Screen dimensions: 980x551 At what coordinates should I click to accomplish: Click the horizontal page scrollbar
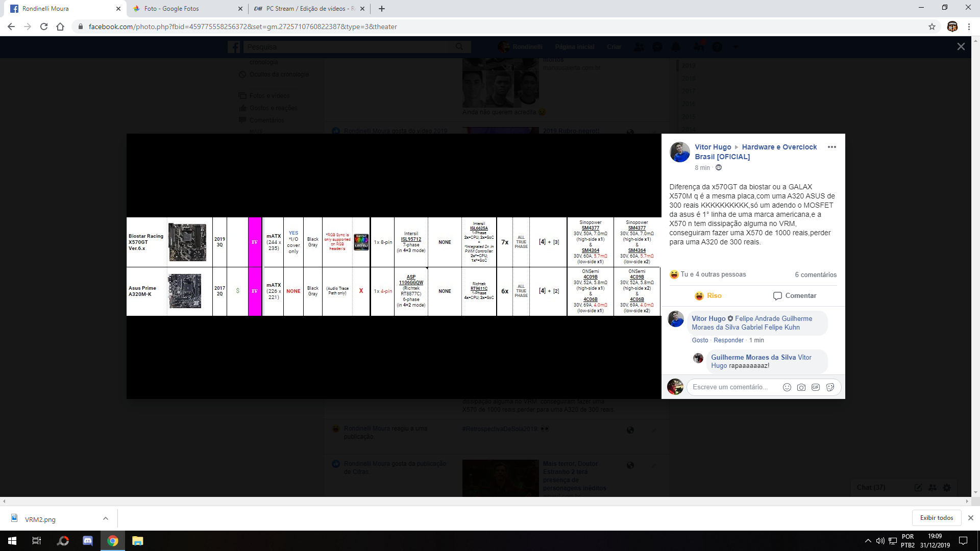485,502
